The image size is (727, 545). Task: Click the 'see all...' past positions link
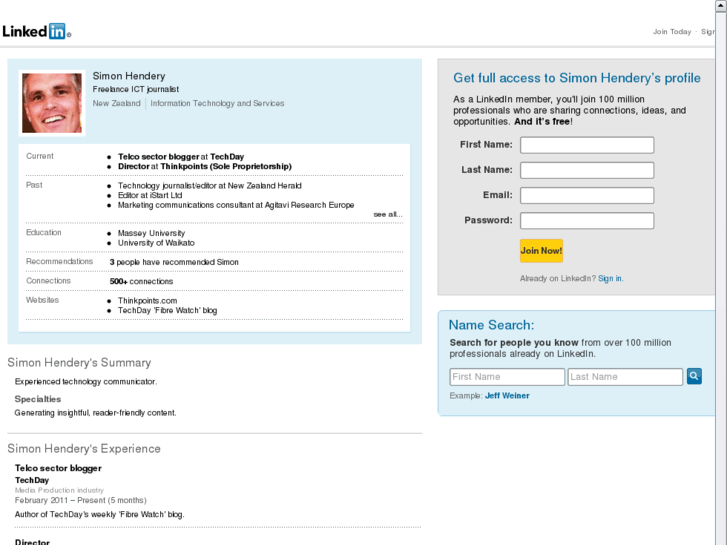388,214
